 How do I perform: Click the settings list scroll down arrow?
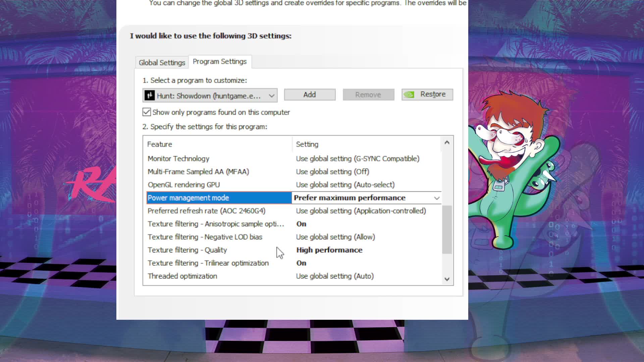(x=447, y=279)
